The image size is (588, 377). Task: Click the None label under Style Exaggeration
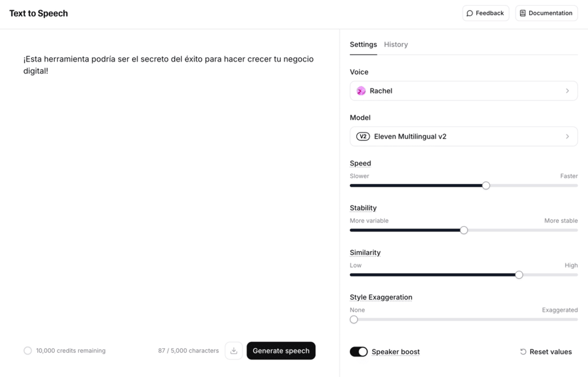(x=358, y=310)
